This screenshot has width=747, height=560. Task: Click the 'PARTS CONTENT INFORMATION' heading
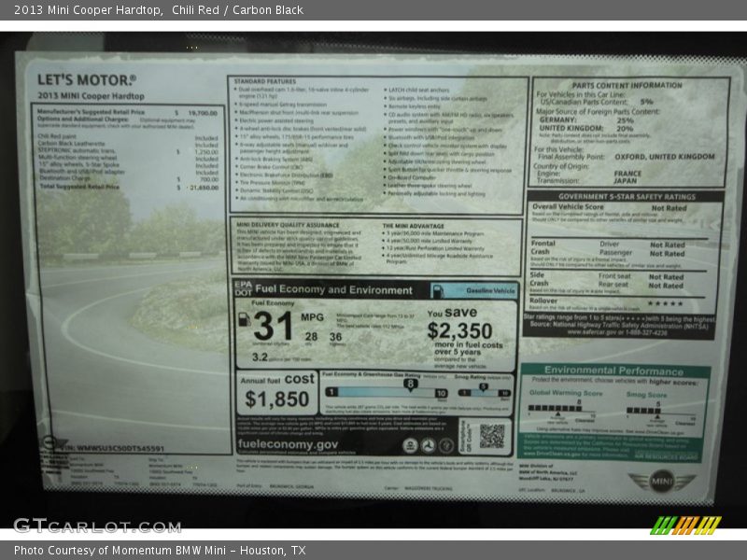pyautogui.click(x=627, y=85)
